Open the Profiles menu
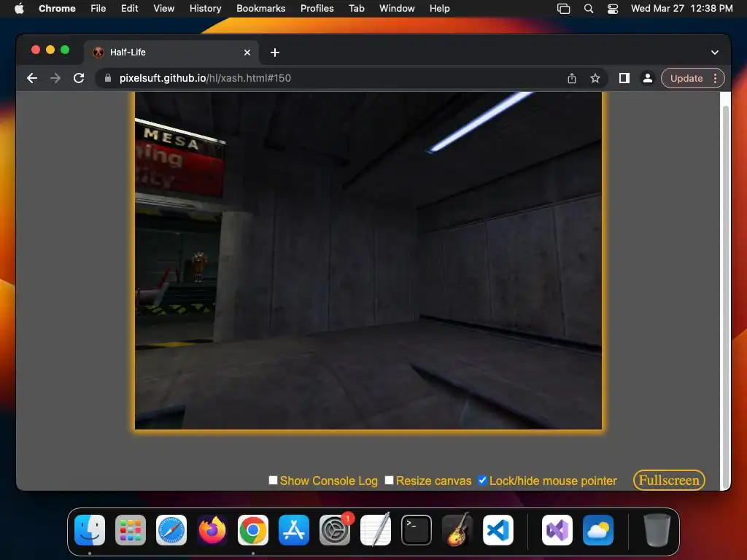The width and height of the screenshot is (747, 560). click(x=317, y=8)
